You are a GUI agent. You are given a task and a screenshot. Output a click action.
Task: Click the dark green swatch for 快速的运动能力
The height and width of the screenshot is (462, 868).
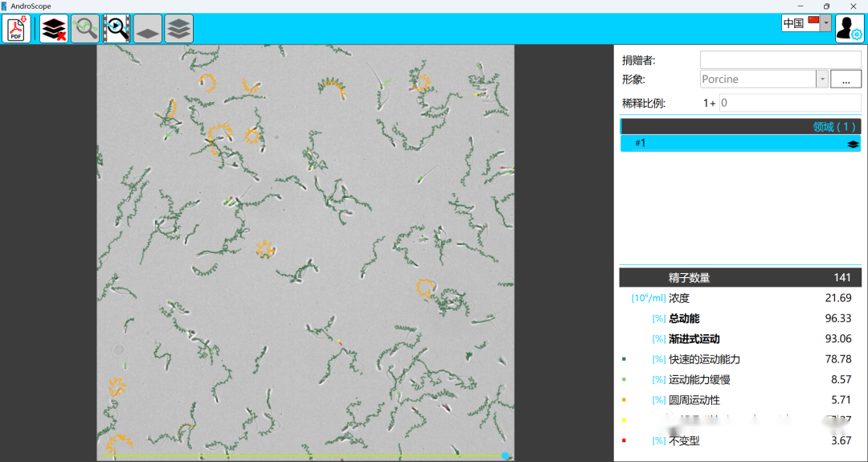coord(624,359)
